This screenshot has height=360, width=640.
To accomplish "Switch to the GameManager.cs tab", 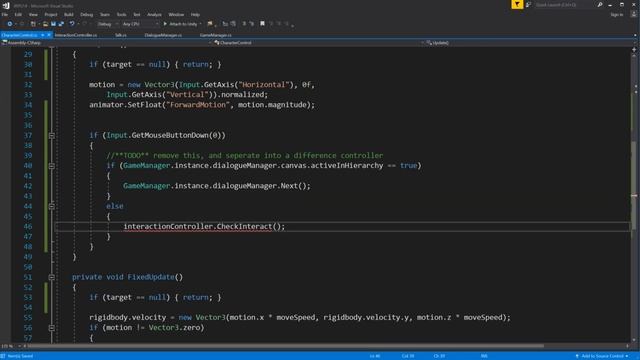I will click(216, 35).
